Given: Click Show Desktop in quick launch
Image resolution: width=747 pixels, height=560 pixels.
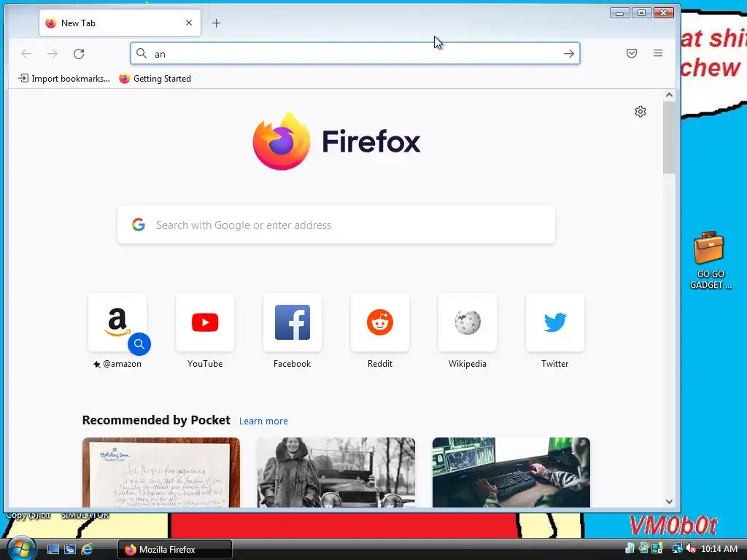Looking at the screenshot, I should pos(53,550).
